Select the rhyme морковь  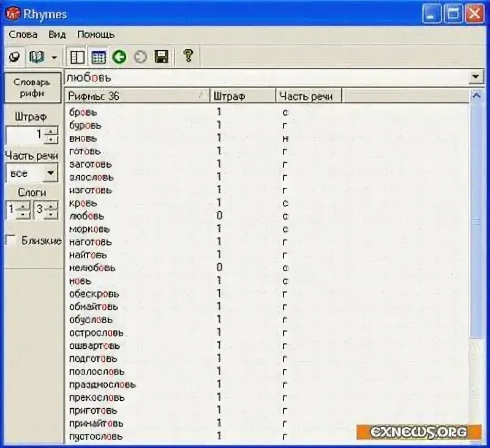click(x=89, y=230)
